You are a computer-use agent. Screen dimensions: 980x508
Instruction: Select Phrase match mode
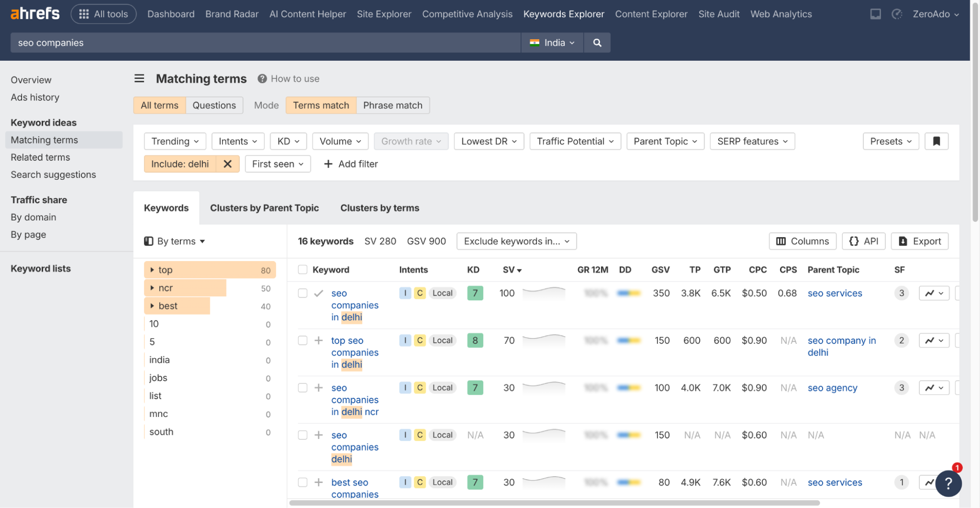[393, 105]
